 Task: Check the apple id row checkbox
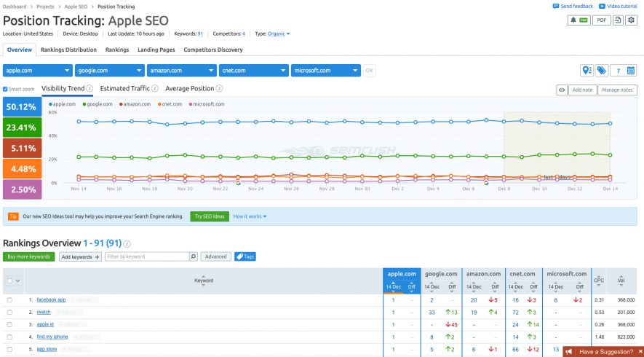click(x=9, y=325)
